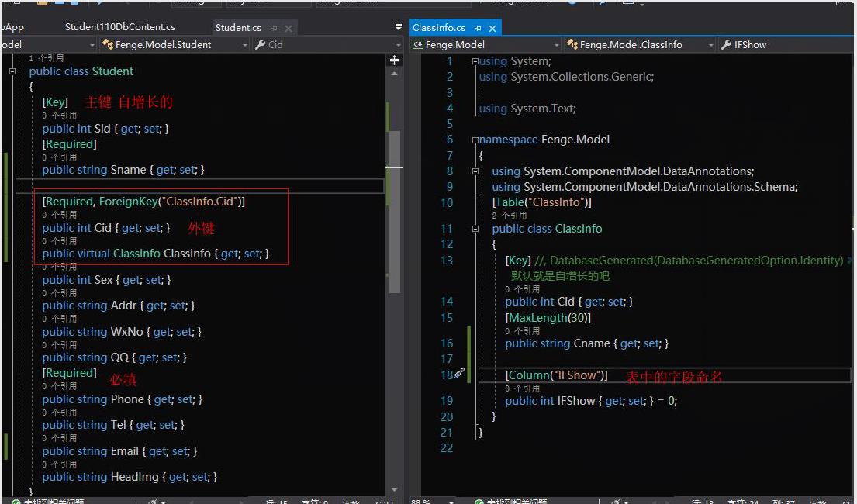857x504 pixels.
Task: Pin the Student.cs editor tab
Action: (273, 26)
